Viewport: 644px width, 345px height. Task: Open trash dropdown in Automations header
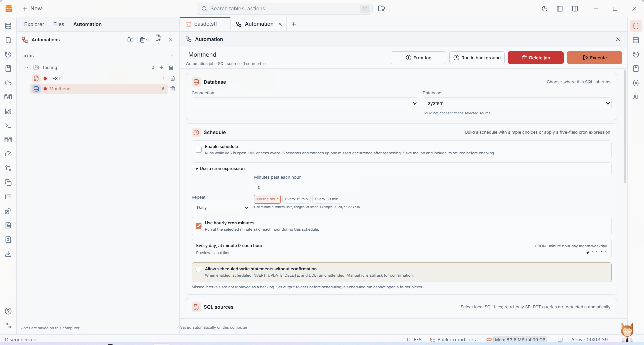144,40
